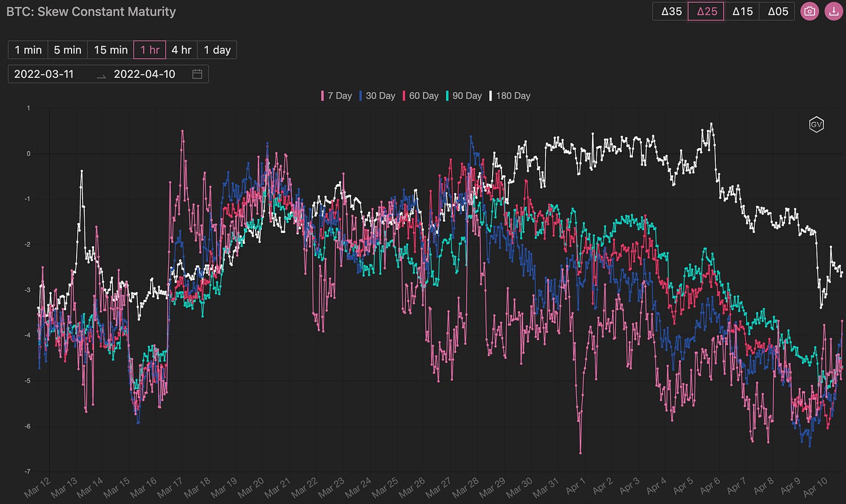This screenshot has height=504, width=846.
Task: Switch to the 5 min interval
Action: point(67,50)
